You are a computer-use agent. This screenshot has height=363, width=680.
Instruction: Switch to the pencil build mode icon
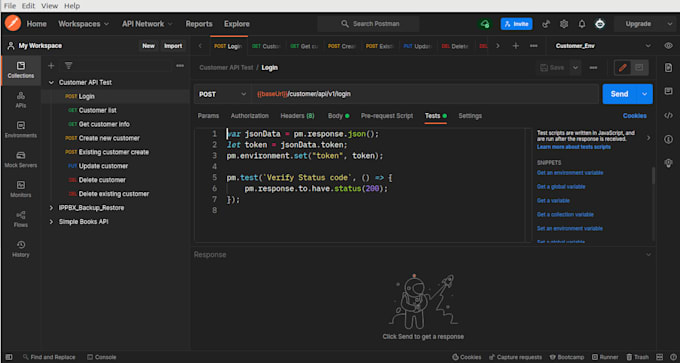tap(623, 68)
